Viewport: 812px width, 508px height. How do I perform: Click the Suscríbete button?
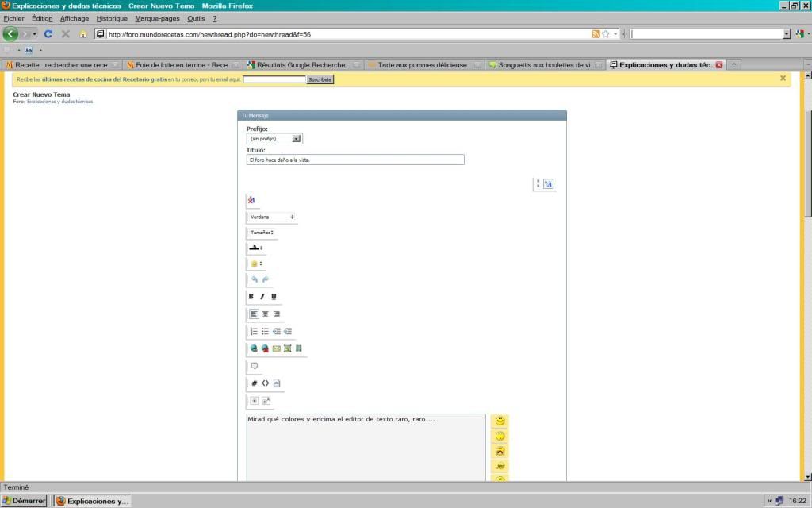pos(320,79)
